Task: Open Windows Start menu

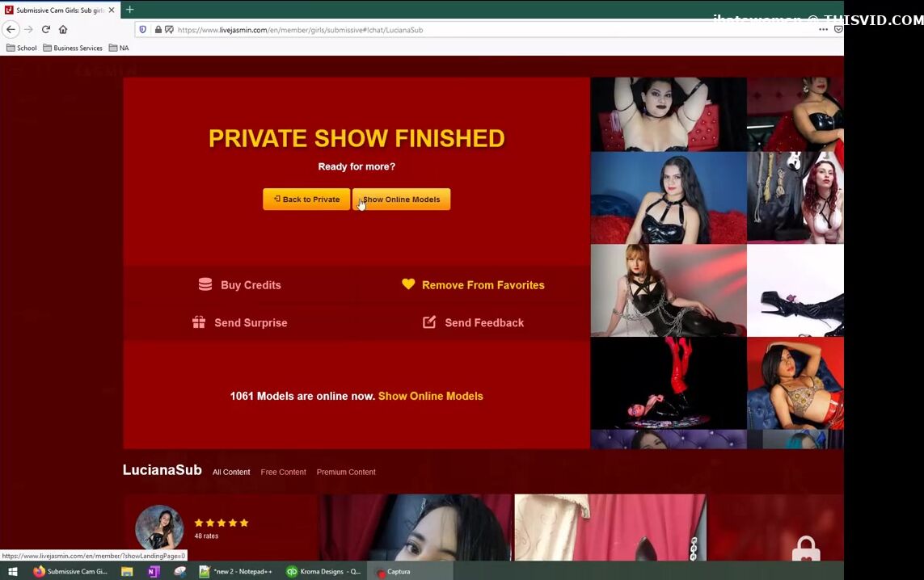Action: [12, 571]
